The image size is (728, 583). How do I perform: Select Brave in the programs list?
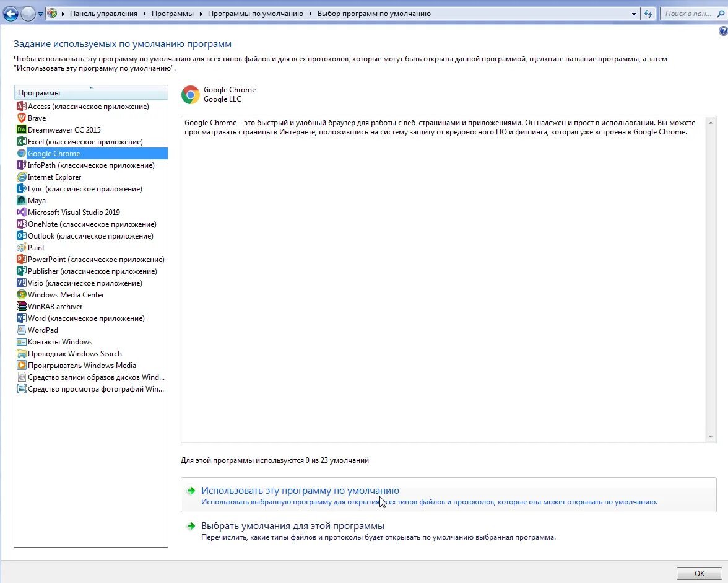point(91,118)
